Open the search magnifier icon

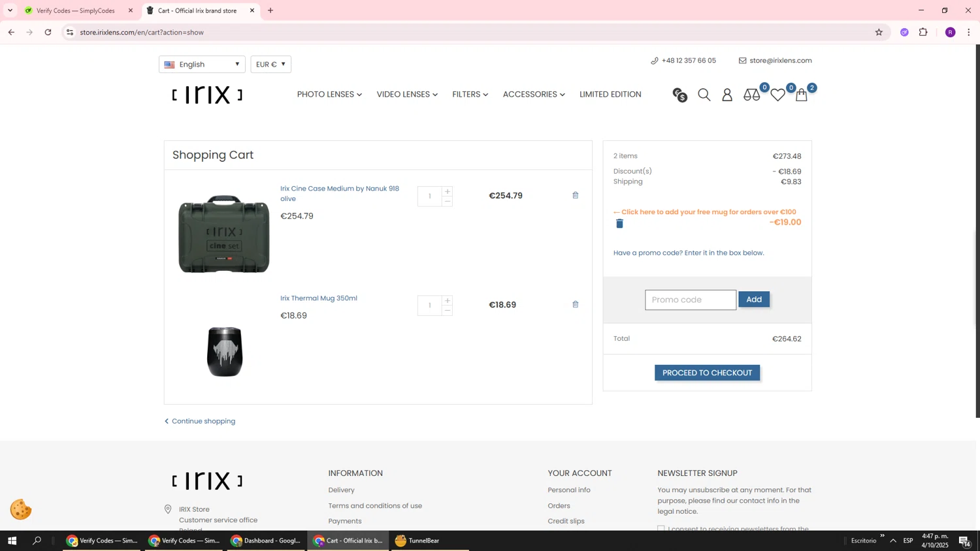[x=704, y=95]
